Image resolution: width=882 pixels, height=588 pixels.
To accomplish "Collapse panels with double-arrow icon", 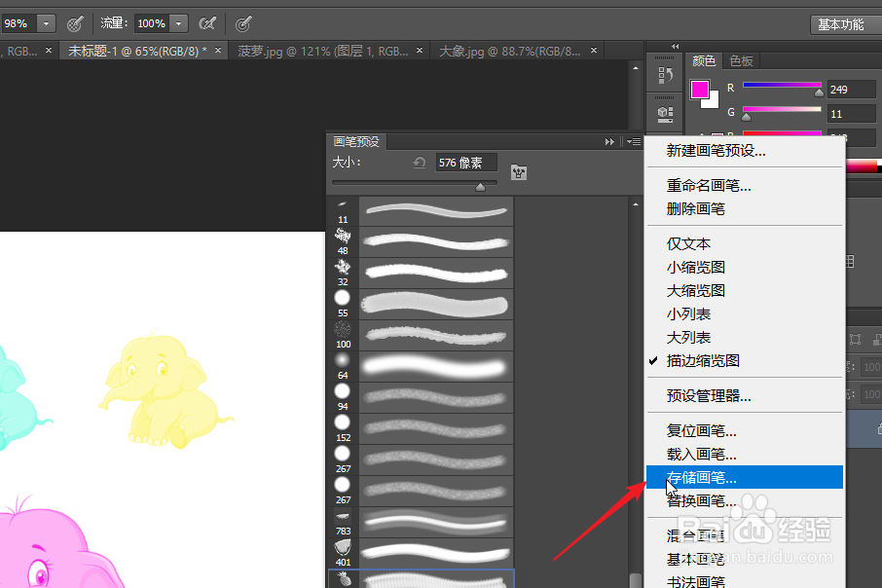I will [x=675, y=46].
